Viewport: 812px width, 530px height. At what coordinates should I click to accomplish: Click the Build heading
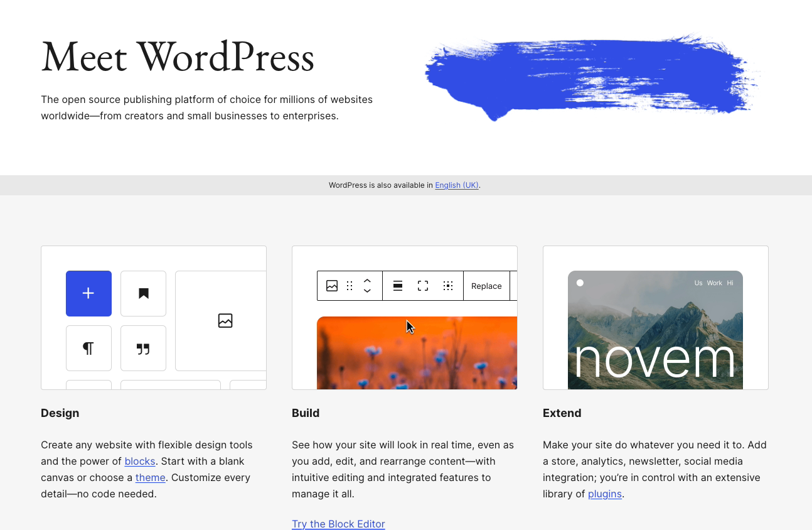(306, 413)
